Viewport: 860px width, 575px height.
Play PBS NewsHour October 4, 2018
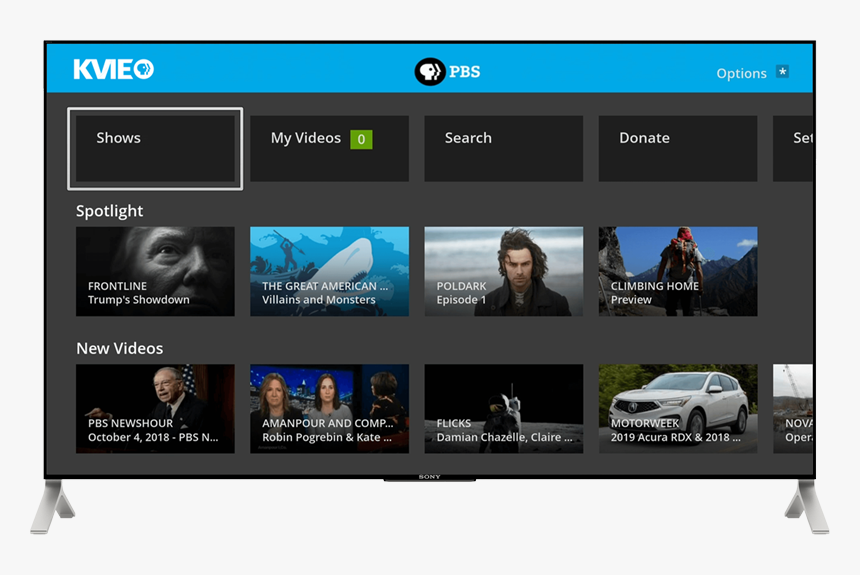pyautogui.click(x=155, y=409)
